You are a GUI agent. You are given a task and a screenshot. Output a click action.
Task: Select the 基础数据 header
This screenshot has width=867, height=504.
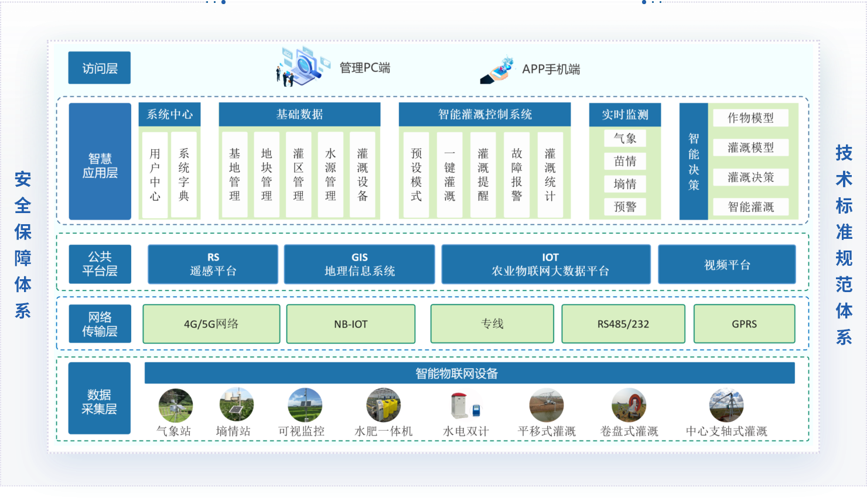coord(299,115)
